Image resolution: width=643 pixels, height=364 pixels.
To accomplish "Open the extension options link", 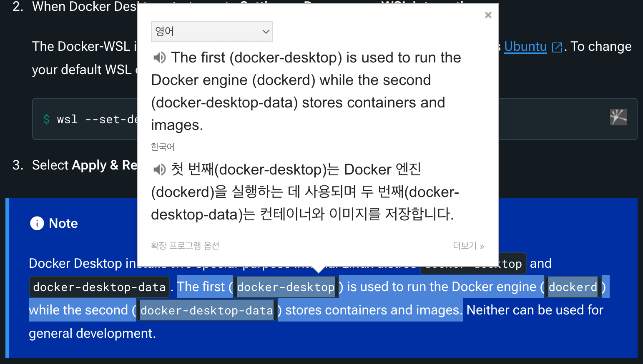I will [x=185, y=246].
